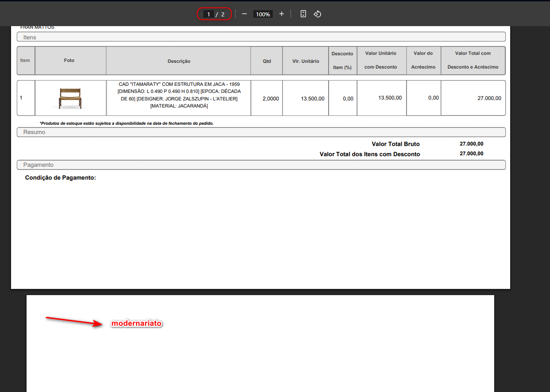Viewport: 550px width, 392px height.
Task: Select the Vlr. Unitário column header
Action: (306, 61)
